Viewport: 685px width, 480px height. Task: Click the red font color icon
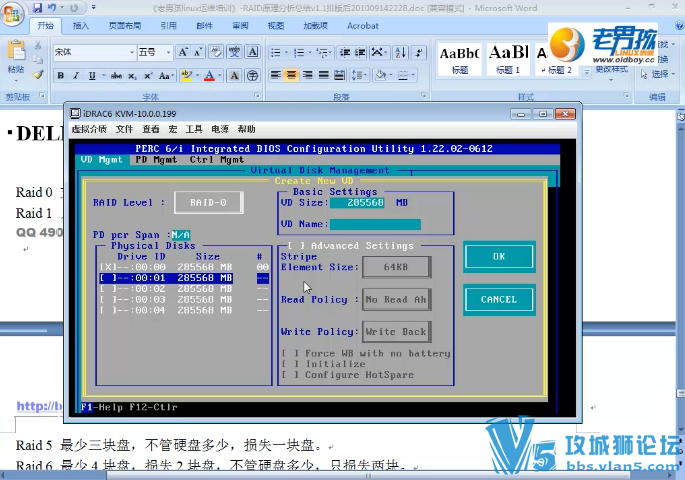click(x=210, y=76)
